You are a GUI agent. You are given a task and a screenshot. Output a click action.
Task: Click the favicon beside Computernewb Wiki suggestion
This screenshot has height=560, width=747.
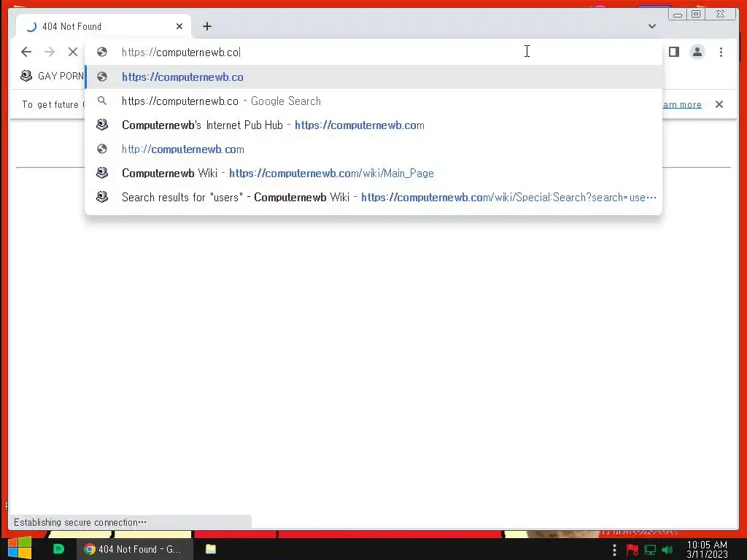(x=102, y=172)
